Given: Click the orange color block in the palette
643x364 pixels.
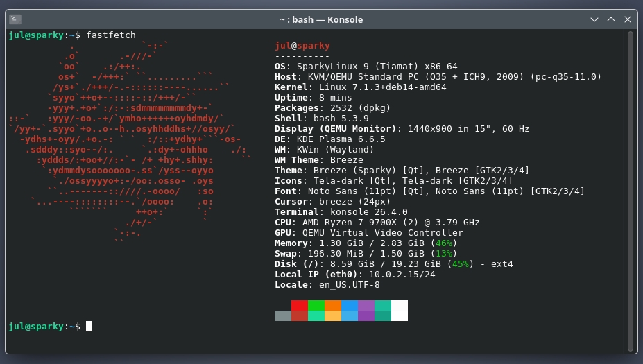Looking at the screenshot, I should 332,305.
